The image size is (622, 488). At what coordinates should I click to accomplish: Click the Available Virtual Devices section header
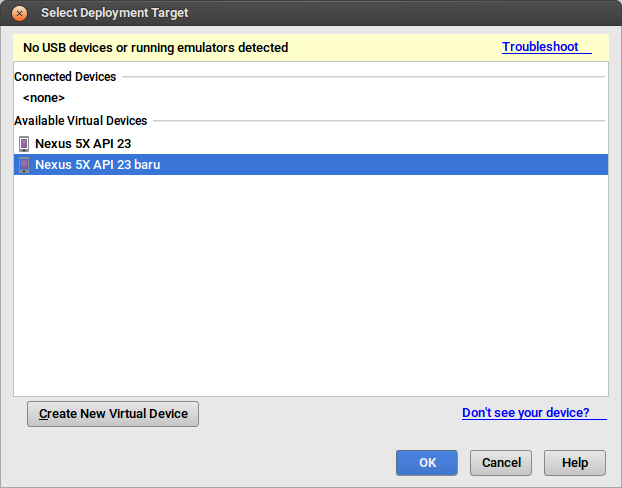pos(80,121)
